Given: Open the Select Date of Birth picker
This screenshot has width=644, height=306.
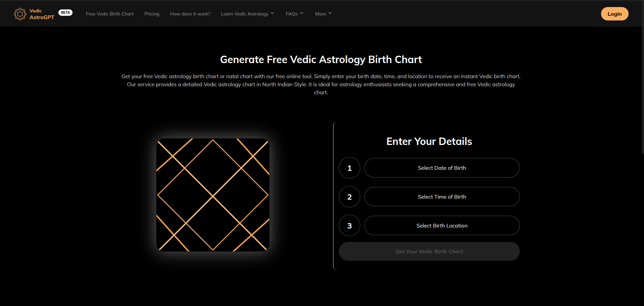Looking at the screenshot, I should pyautogui.click(x=442, y=168).
